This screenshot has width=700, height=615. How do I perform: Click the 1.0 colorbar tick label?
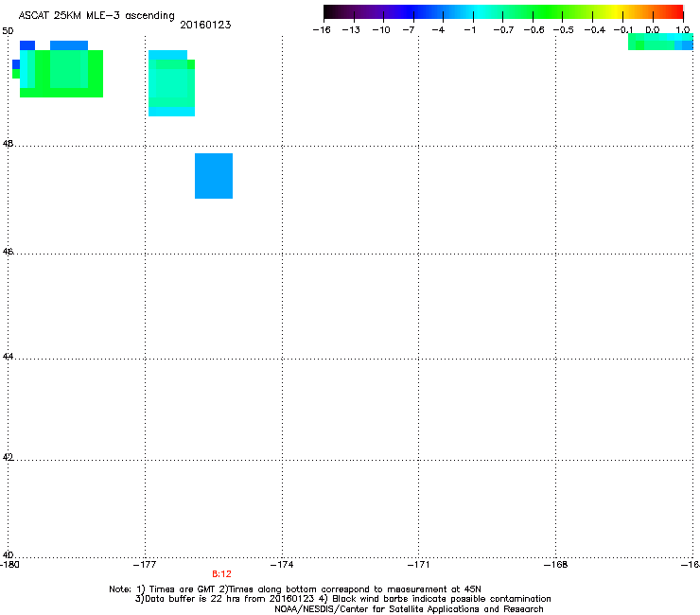click(683, 30)
